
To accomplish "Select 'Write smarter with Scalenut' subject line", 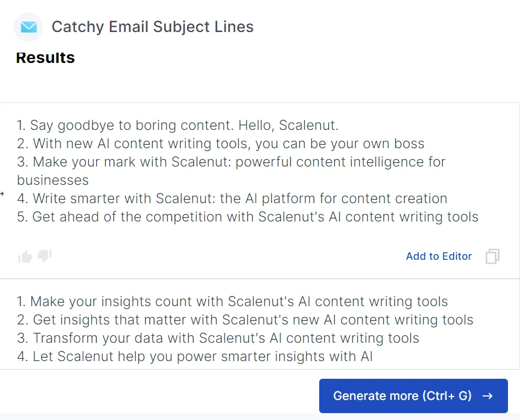I will [232, 198].
